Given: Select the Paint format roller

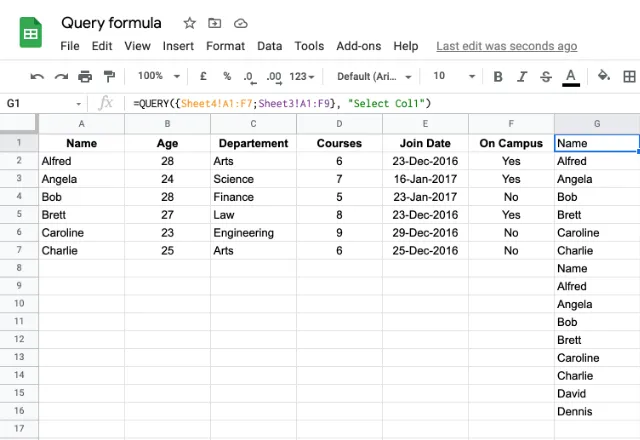Looking at the screenshot, I should (109, 76).
